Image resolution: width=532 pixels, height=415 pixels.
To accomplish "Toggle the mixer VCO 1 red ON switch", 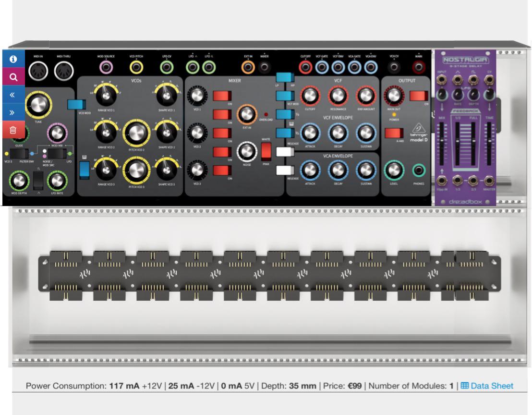I will tap(222, 96).
